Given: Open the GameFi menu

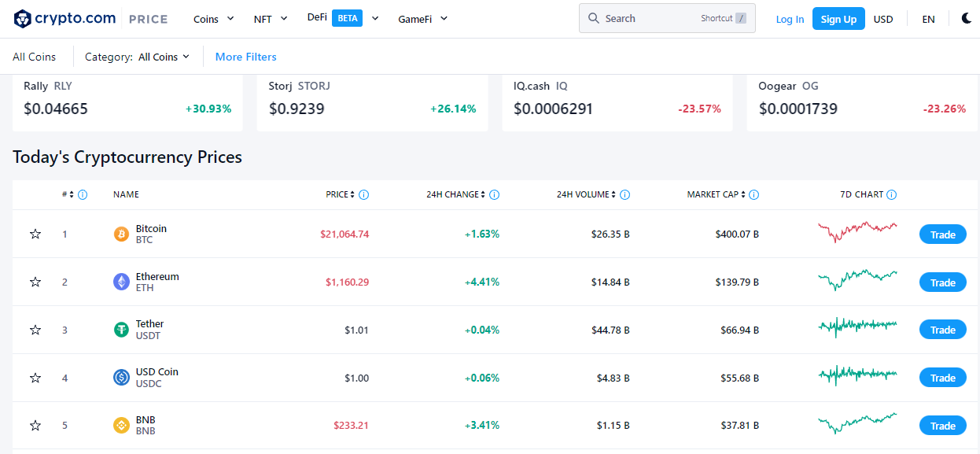Looking at the screenshot, I should click(x=422, y=18).
